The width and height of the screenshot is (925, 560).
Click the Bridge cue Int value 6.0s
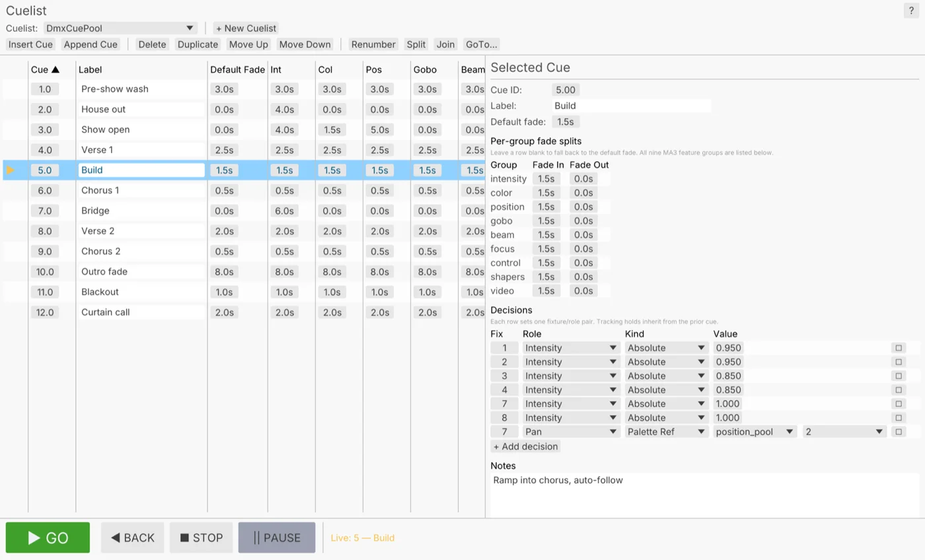284,211
